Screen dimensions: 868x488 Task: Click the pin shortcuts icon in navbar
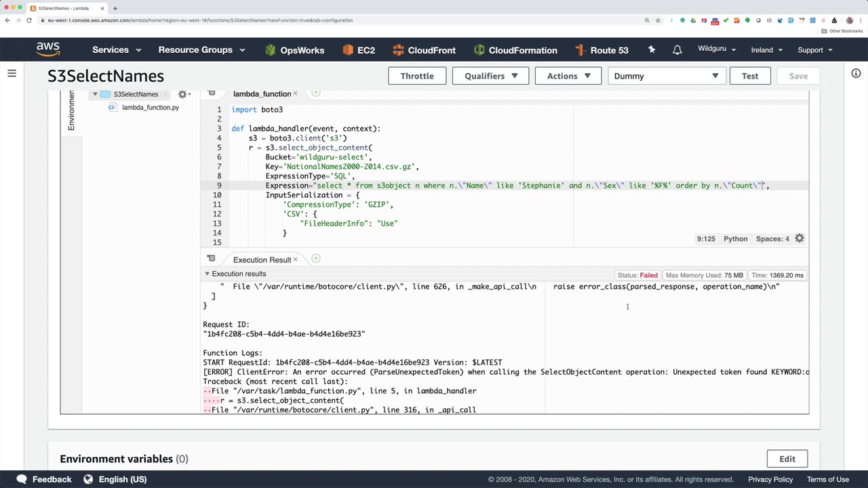[652, 50]
